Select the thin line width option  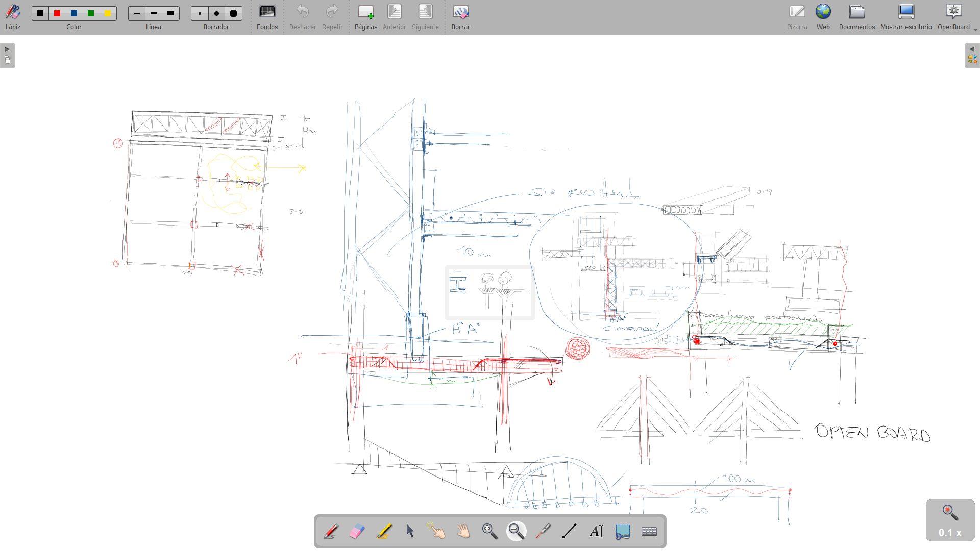(137, 13)
